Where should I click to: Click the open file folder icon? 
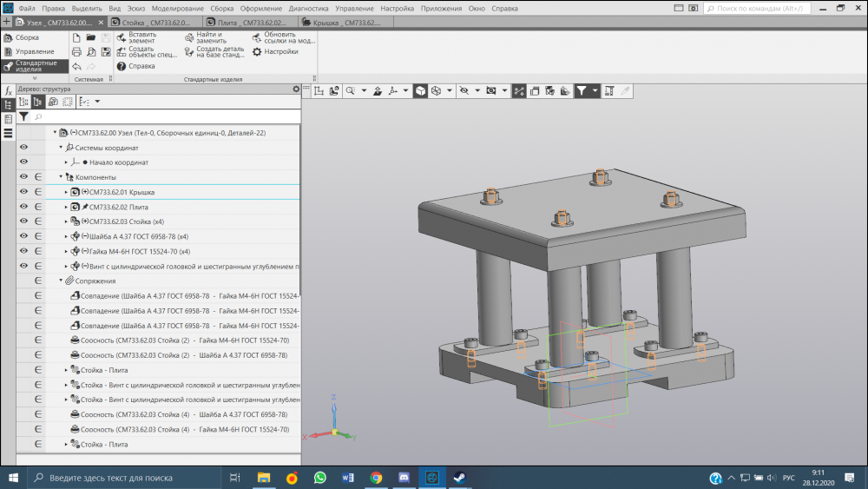pyautogui.click(x=90, y=37)
